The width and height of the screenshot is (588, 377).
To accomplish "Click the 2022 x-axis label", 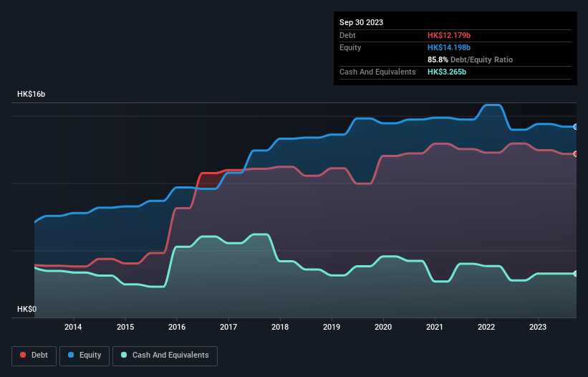I will 486,327.
